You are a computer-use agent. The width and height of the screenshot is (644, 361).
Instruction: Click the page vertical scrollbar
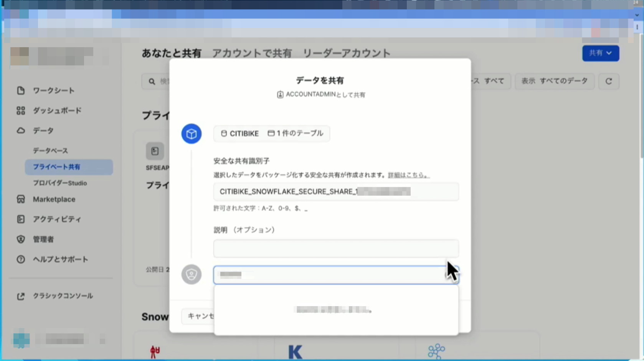click(641, 96)
